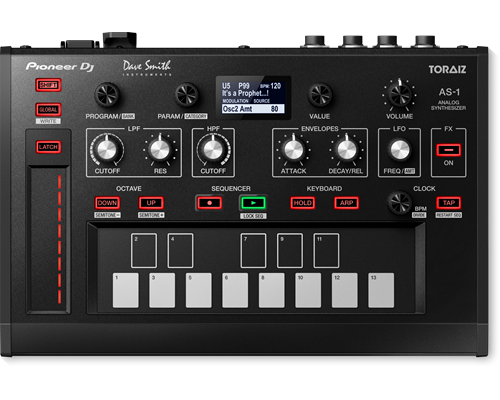Click the SOURCE label on the display
Viewport: 500px width, 400px height.
[x=262, y=101]
